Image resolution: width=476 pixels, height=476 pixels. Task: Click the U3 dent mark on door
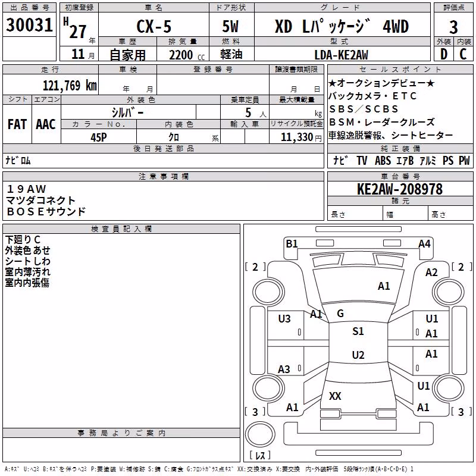click(x=284, y=319)
